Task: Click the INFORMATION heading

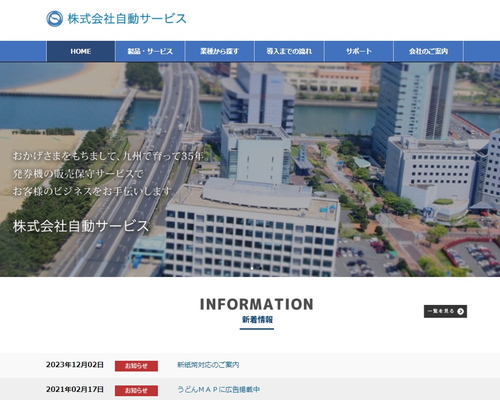Action: tap(257, 304)
